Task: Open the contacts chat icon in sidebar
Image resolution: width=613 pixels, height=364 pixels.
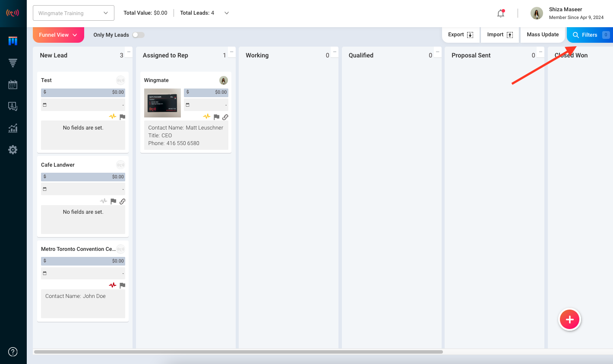Action: coord(13,106)
